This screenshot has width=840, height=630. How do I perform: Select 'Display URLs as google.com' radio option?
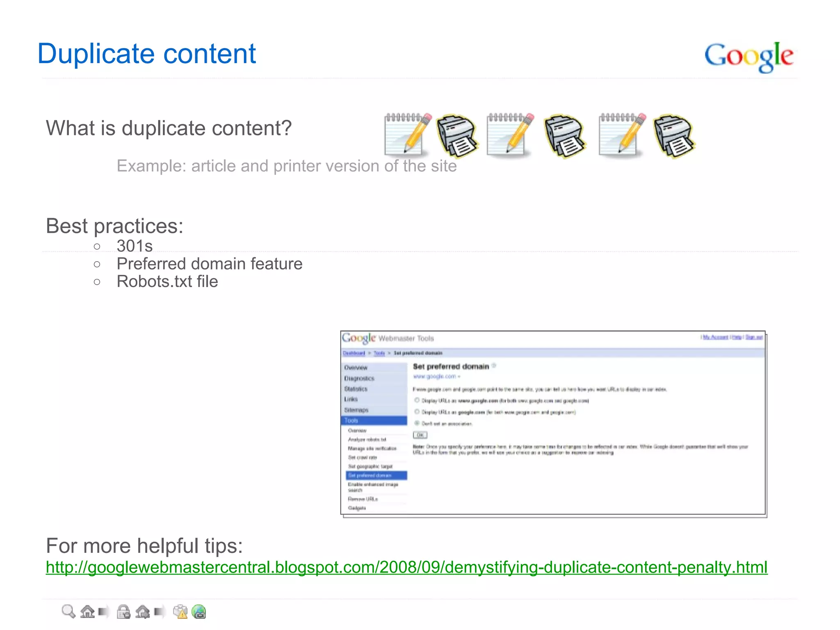417,412
